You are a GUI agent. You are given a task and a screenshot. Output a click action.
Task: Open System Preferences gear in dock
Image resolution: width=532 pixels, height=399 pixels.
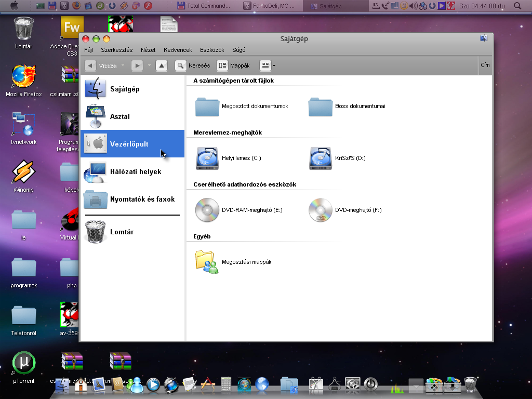pyautogui.click(x=353, y=385)
